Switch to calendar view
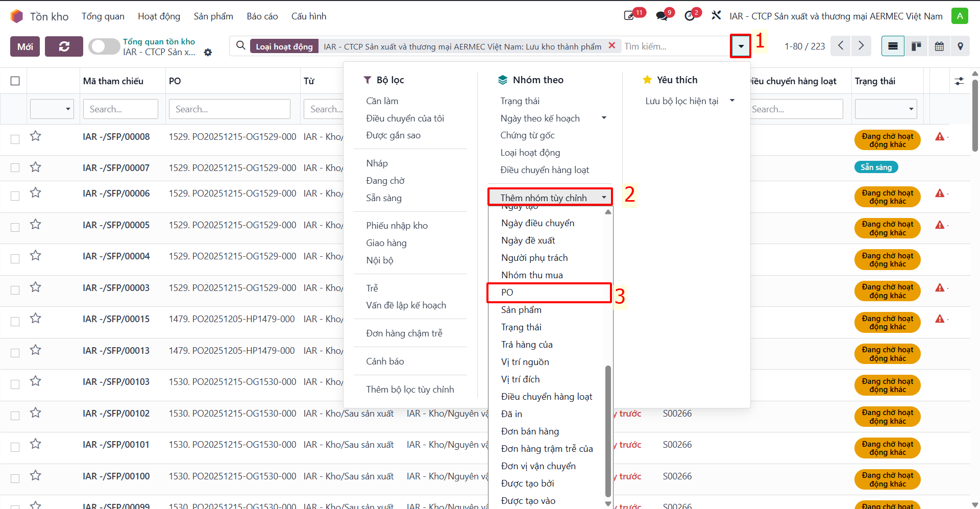Viewport: 980px width, 509px height. (939, 46)
